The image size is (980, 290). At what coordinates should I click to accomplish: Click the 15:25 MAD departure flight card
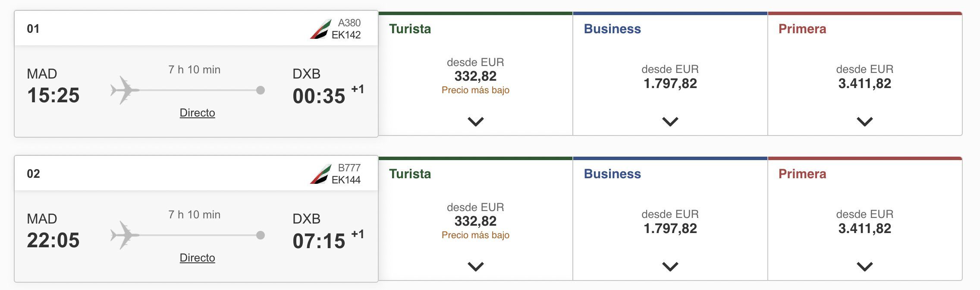click(x=196, y=74)
